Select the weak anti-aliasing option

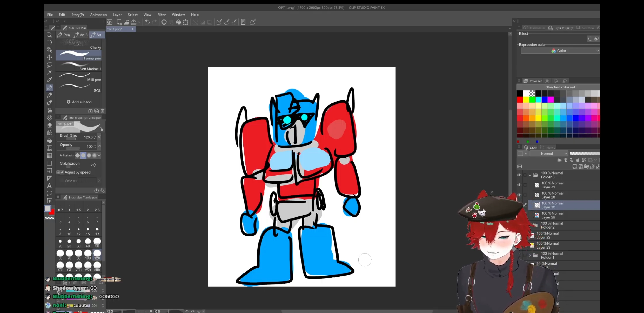83,155
